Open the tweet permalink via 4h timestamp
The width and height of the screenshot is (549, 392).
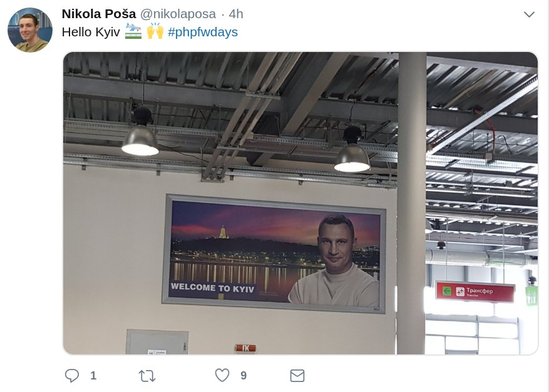[x=235, y=14]
